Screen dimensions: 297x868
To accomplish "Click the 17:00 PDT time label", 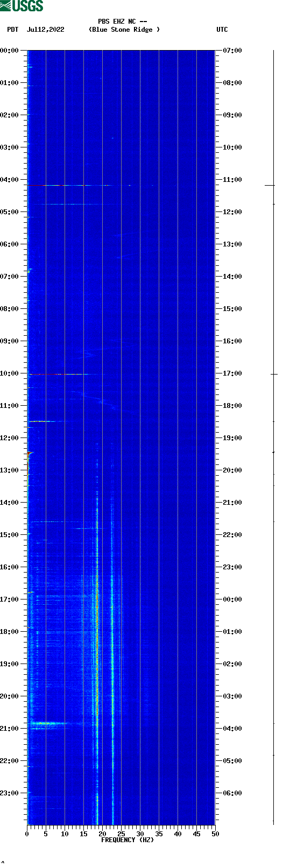I will pos(10,599).
